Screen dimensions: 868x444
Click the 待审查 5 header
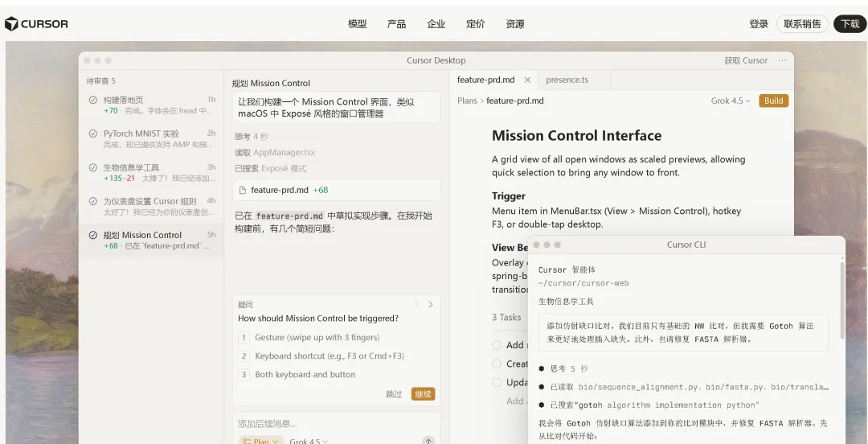coord(100,81)
